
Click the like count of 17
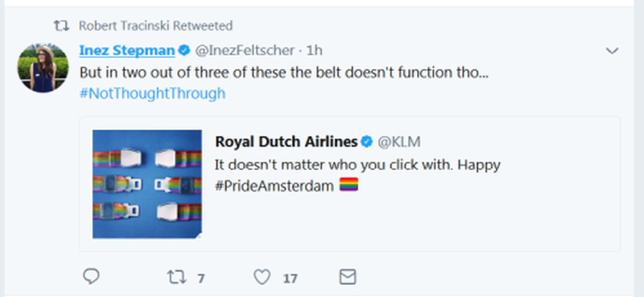290,278
